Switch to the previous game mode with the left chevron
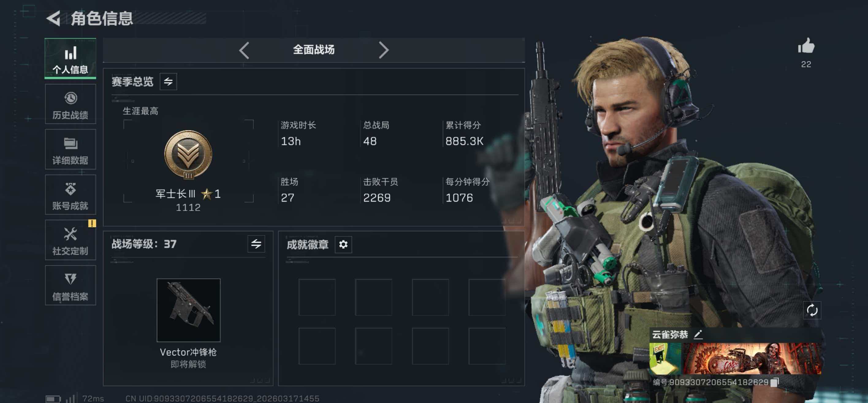Image resolution: width=868 pixels, height=403 pixels. pyautogui.click(x=244, y=51)
